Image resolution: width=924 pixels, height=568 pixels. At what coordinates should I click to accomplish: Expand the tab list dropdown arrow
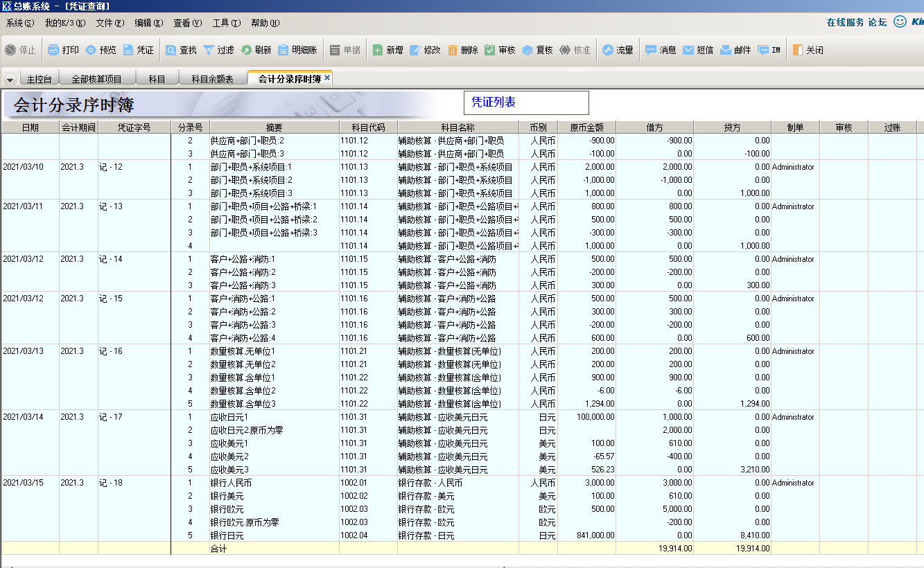pos(10,80)
